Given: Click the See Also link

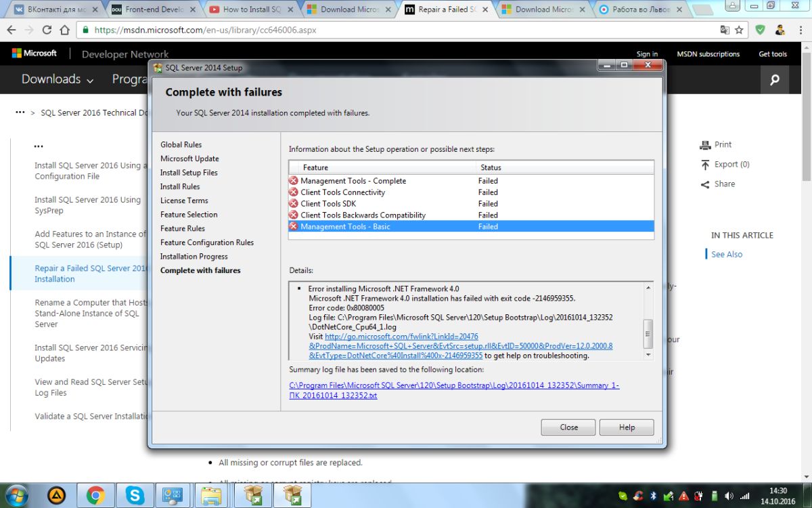Looking at the screenshot, I should [x=727, y=254].
